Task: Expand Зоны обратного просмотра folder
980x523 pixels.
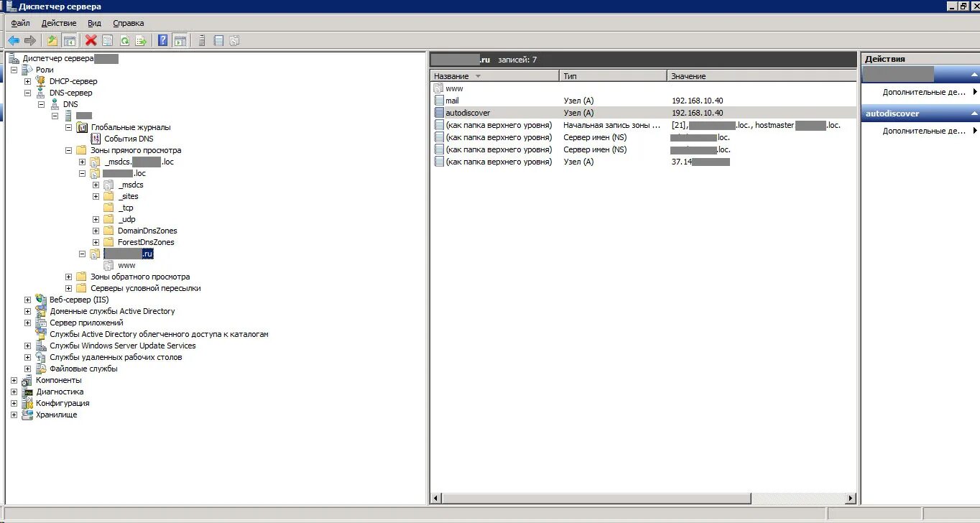Action: click(68, 277)
